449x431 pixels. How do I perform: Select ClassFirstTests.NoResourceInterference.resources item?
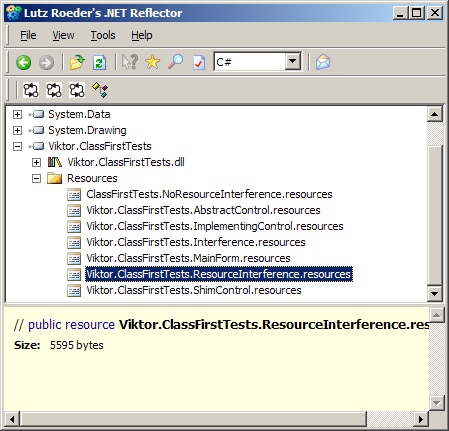[209, 194]
